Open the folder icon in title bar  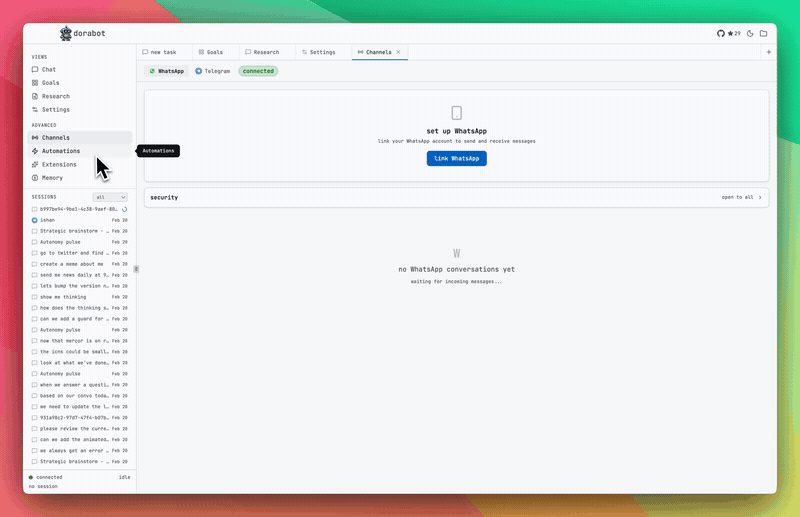763,34
